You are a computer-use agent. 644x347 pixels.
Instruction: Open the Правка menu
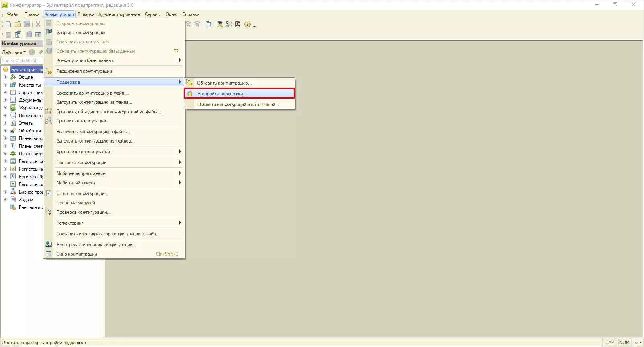click(32, 14)
